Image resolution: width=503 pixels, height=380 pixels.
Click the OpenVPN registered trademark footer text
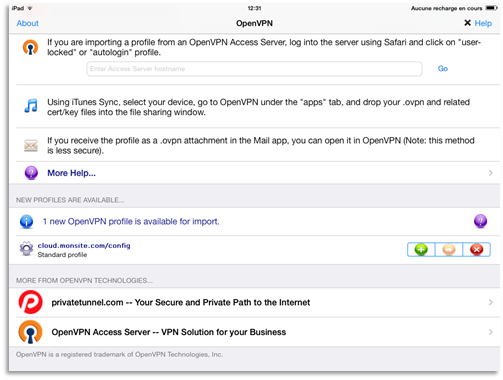119,354
